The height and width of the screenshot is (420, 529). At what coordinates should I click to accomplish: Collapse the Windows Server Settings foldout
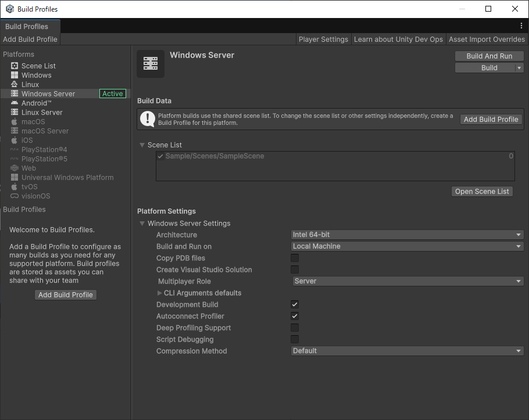click(x=142, y=224)
